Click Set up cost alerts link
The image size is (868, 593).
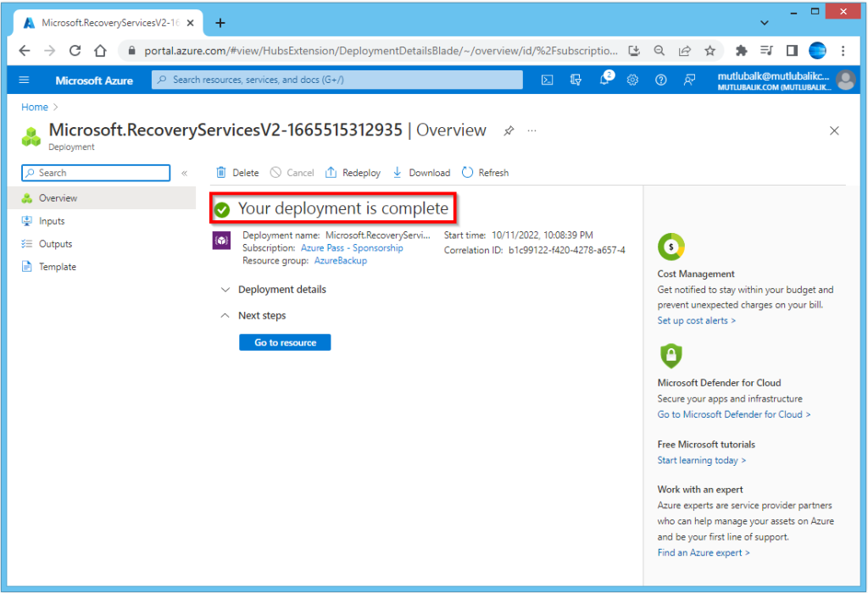tap(697, 320)
